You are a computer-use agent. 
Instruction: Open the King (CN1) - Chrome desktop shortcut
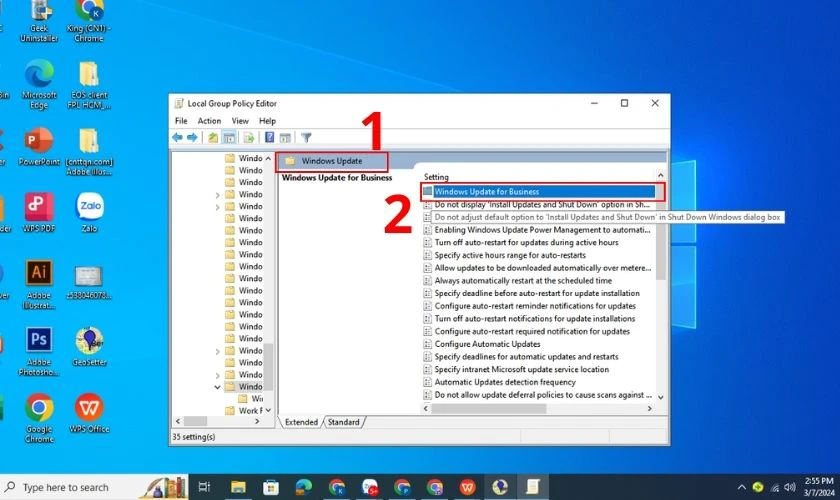click(89, 20)
